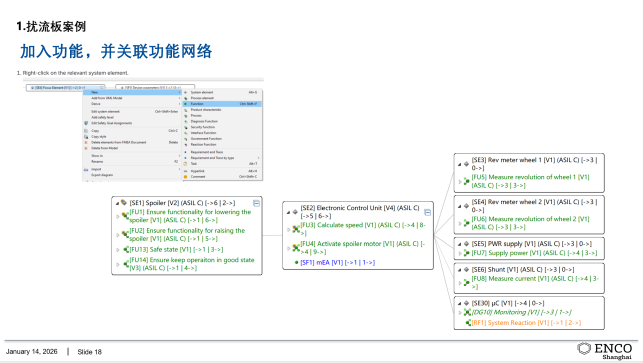Image resolution: width=643 pixels, height=363 pixels.
Task: Expand the FU2 raising the spoiler node
Action: (118, 235)
